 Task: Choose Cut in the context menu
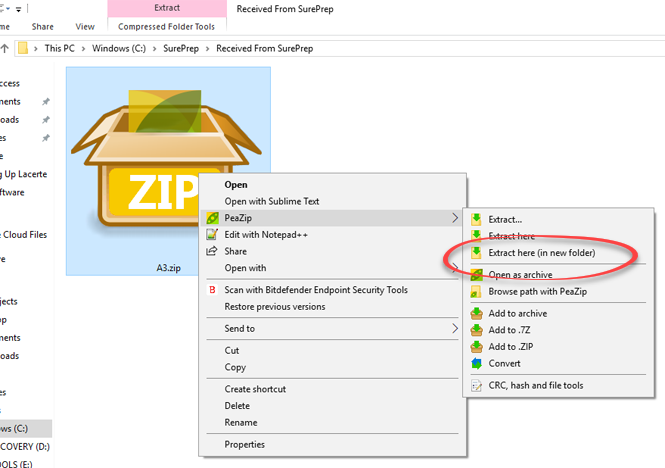[x=332, y=350]
